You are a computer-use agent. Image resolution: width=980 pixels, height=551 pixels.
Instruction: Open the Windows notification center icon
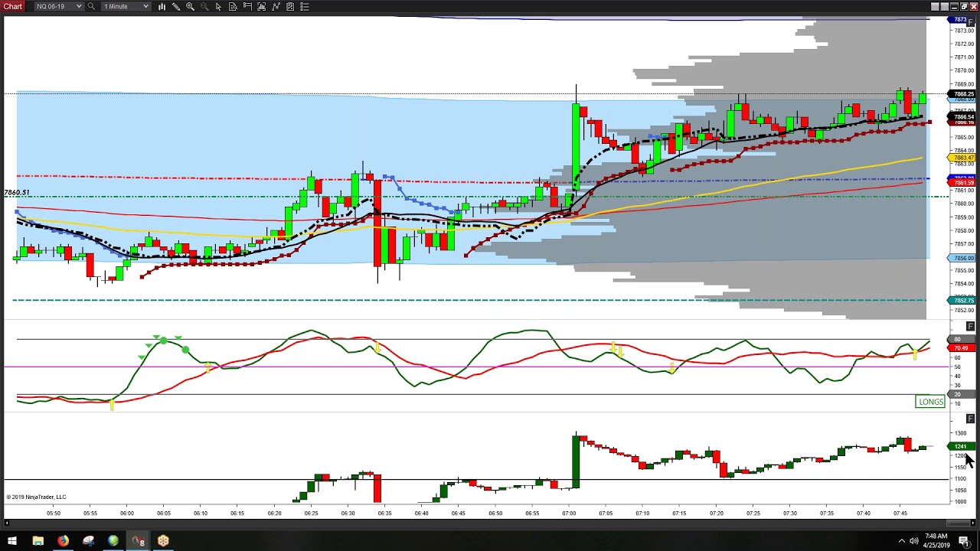tap(964, 542)
